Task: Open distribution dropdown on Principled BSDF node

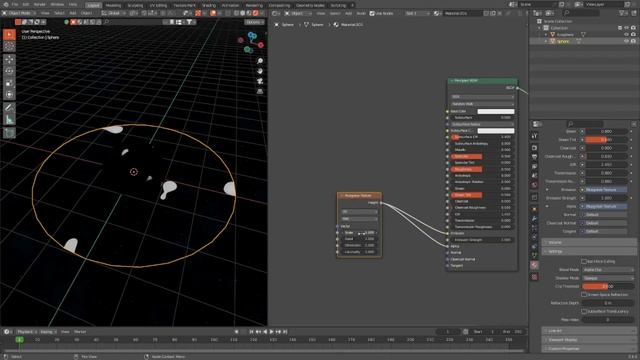Action: [x=482, y=97]
